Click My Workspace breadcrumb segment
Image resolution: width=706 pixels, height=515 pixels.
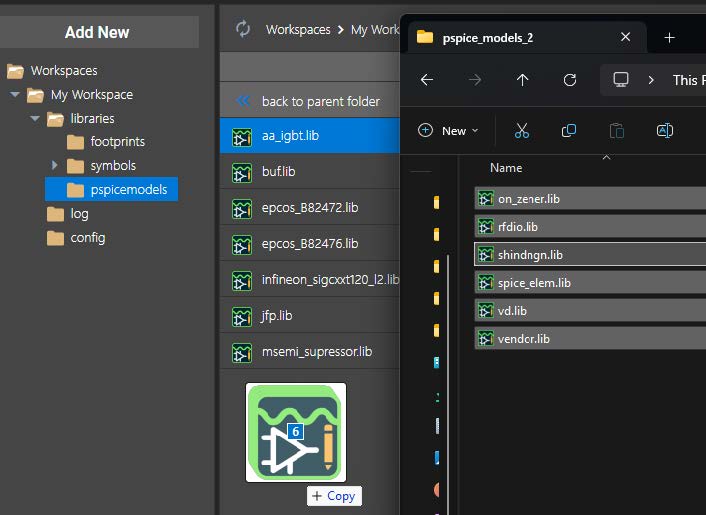click(375, 30)
